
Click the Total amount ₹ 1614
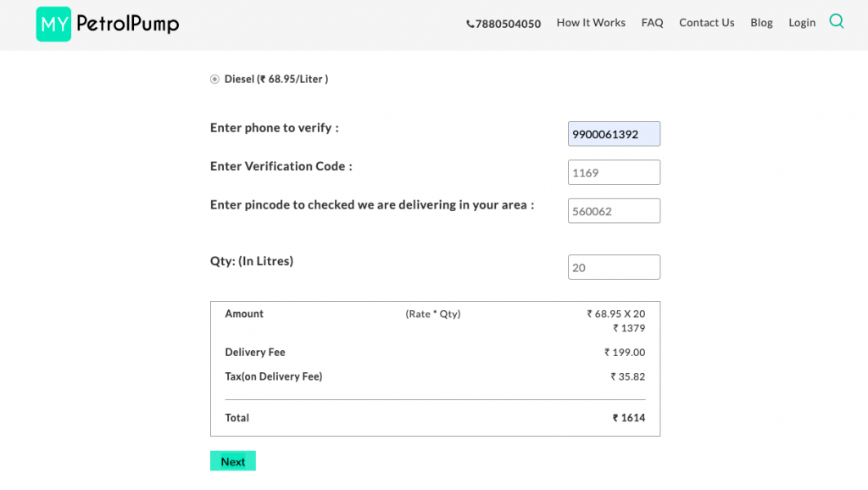[x=629, y=418]
